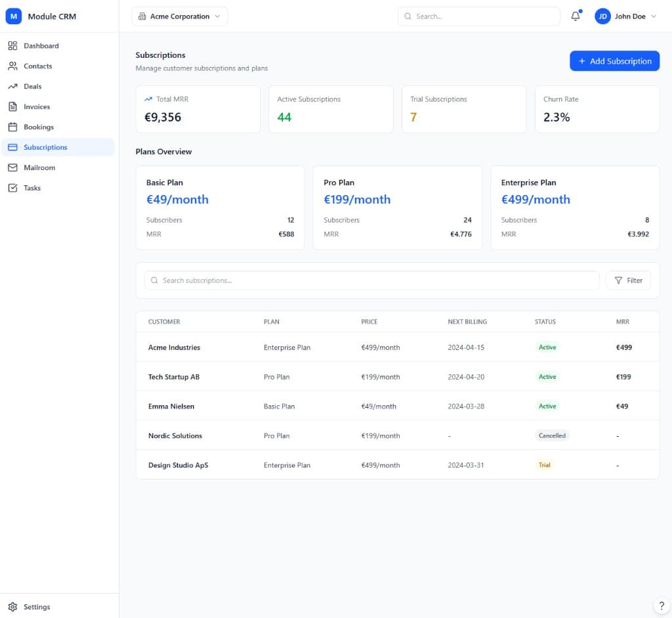Image resolution: width=672 pixels, height=618 pixels.
Task: Click the Invoices document icon
Action: 13,107
